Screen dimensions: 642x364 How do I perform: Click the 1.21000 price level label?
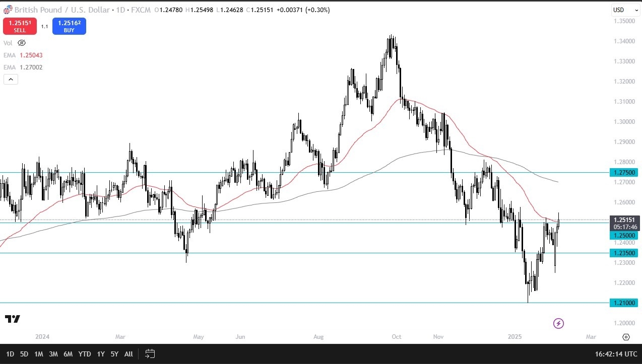[x=624, y=303]
